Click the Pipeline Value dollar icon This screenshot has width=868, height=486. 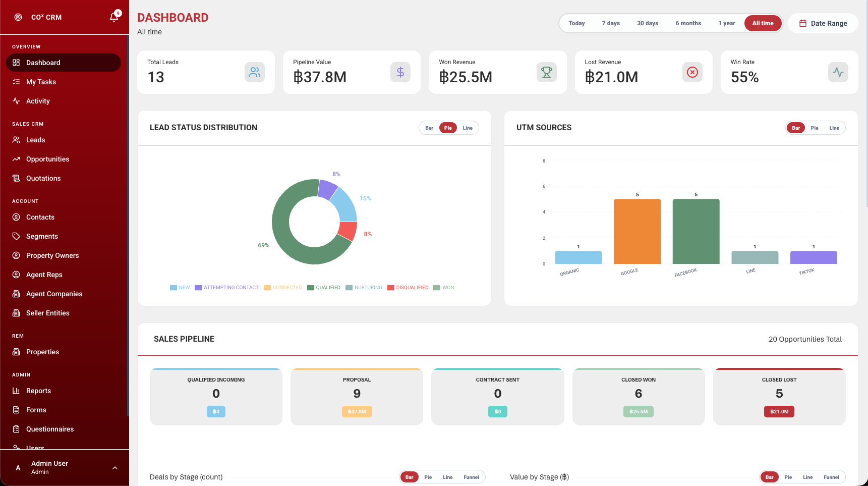pos(400,72)
